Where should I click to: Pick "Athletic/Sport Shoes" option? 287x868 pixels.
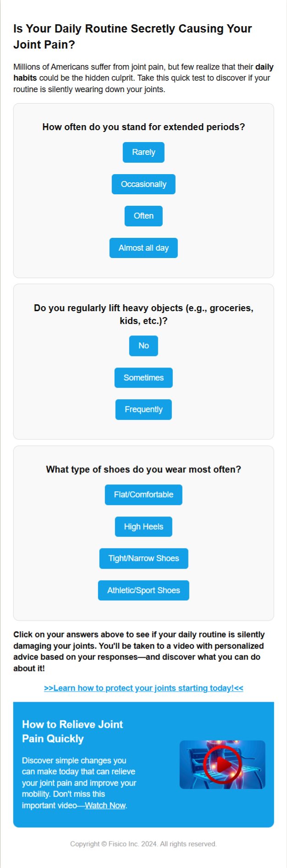pyautogui.click(x=143, y=590)
